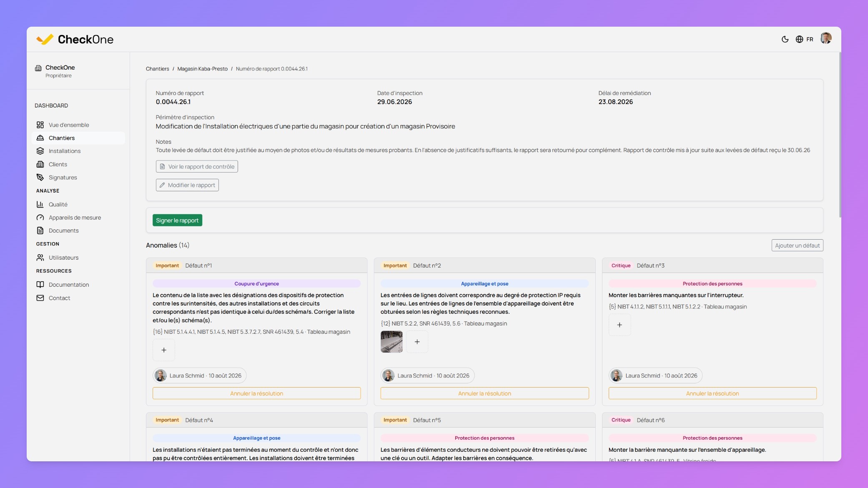Open the CheckOne Propriétaire organization switcher
Image resolution: width=868 pixels, height=488 pixels.
tap(78, 71)
